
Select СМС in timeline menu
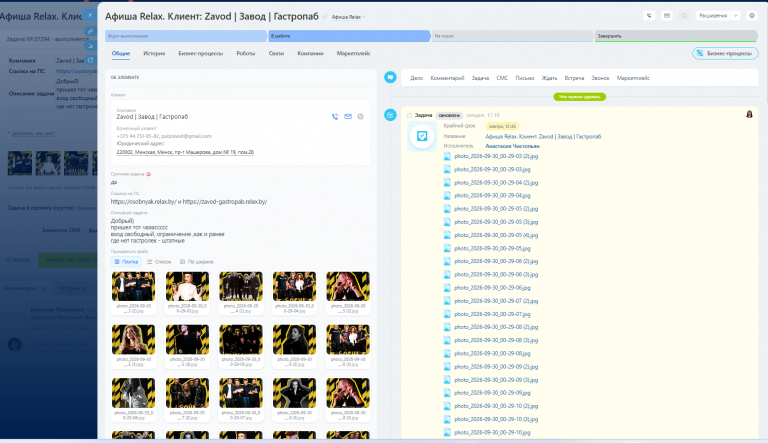[502, 78]
